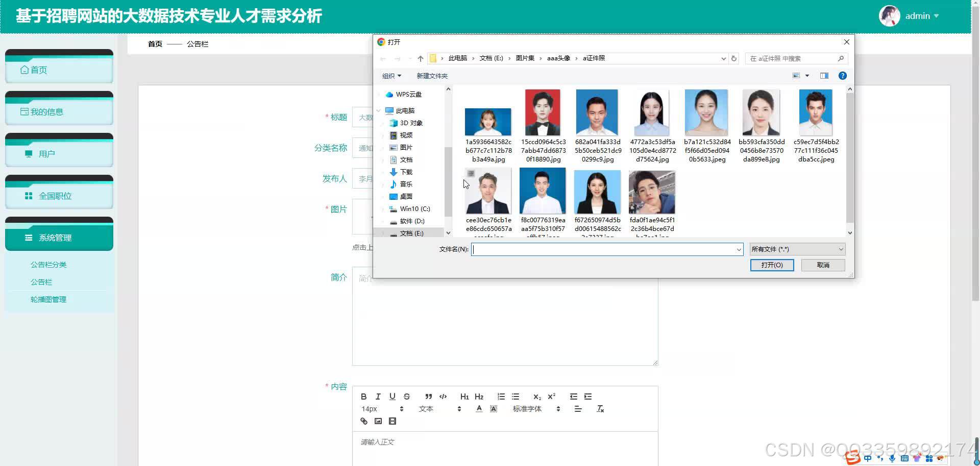Screen dimensions: 980x466
Task: Toggle underline formatting in the editor
Action: tap(392, 396)
